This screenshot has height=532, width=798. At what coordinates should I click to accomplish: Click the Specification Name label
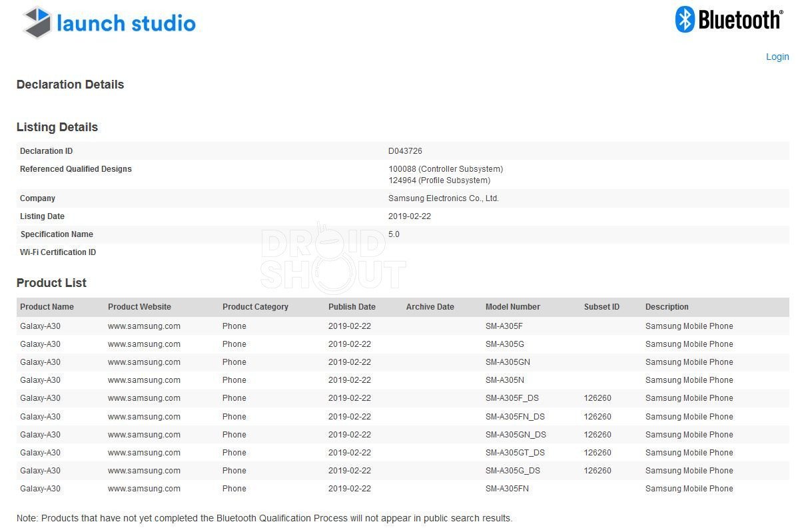[57, 234]
